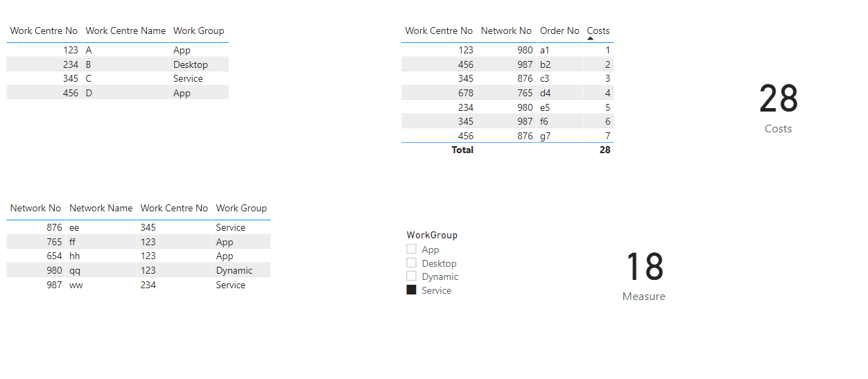
Task: Select order number cell 'f6'
Action: 544,121
